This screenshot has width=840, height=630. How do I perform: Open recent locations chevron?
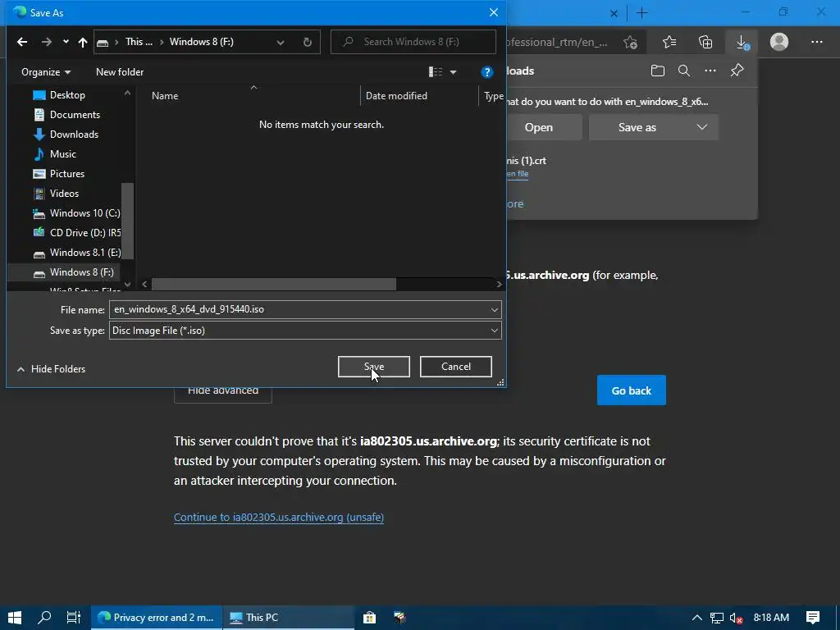pyautogui.click(x=66, y=42)
